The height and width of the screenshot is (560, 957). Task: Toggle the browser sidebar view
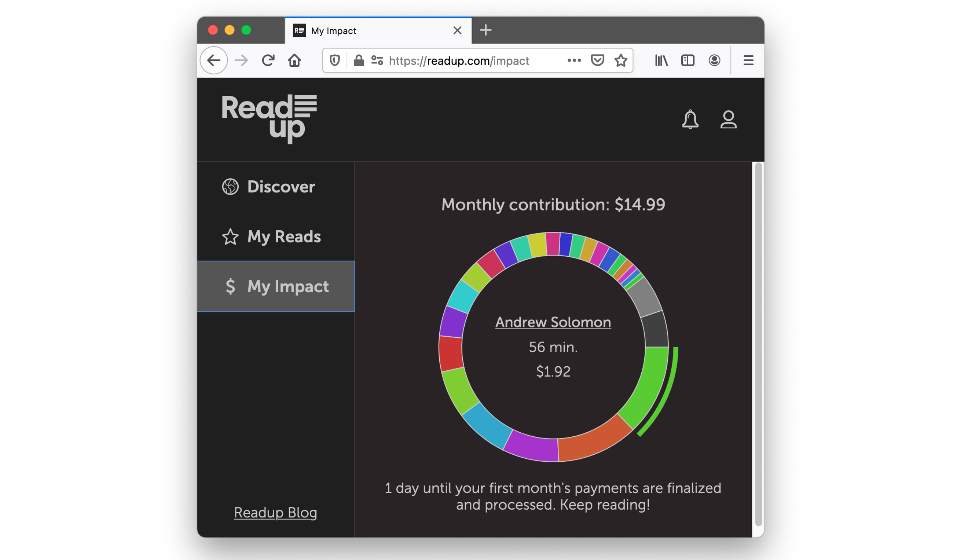(688, 60)
